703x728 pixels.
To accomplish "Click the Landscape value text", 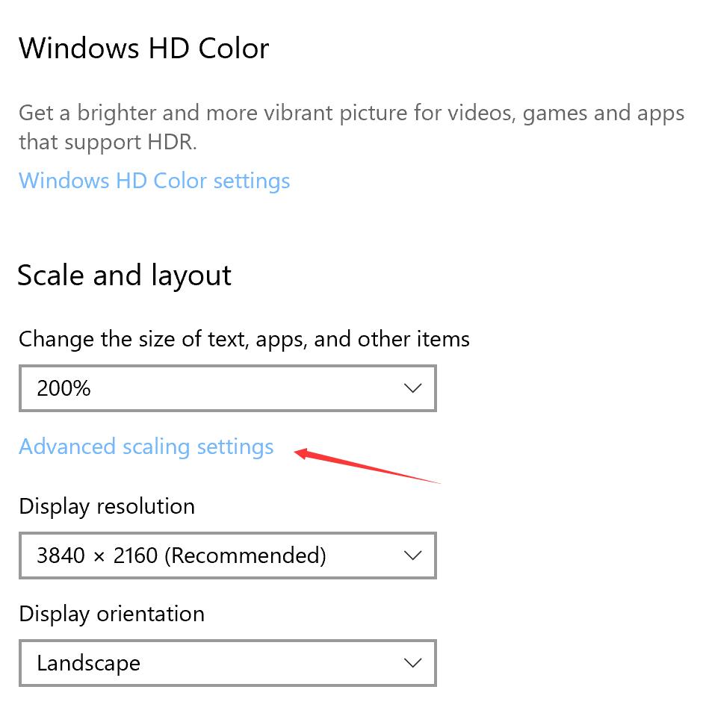I will point(88,664).
